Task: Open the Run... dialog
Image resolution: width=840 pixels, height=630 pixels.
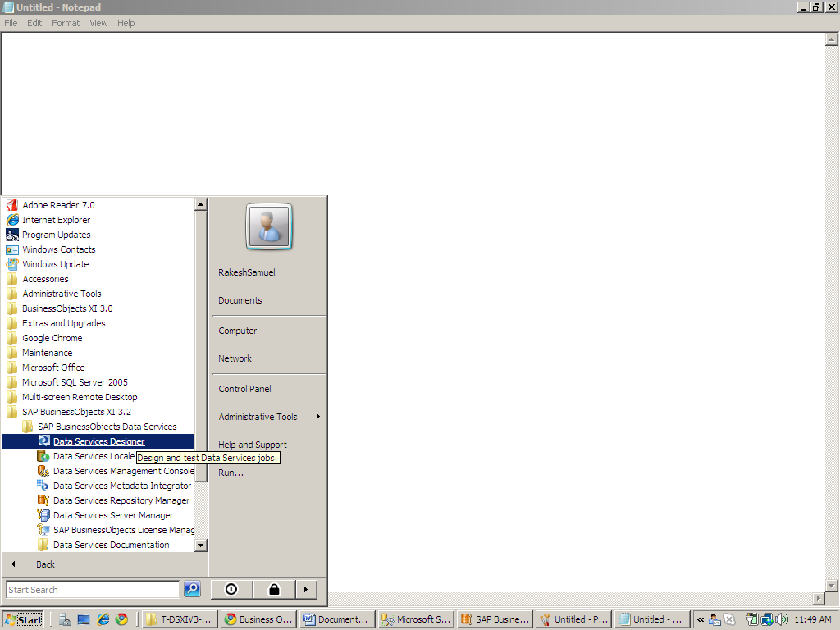Action: point(231,472)
